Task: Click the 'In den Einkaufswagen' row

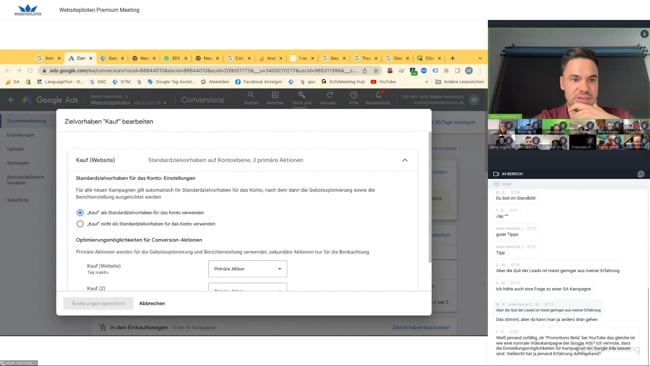Action: 274,327
